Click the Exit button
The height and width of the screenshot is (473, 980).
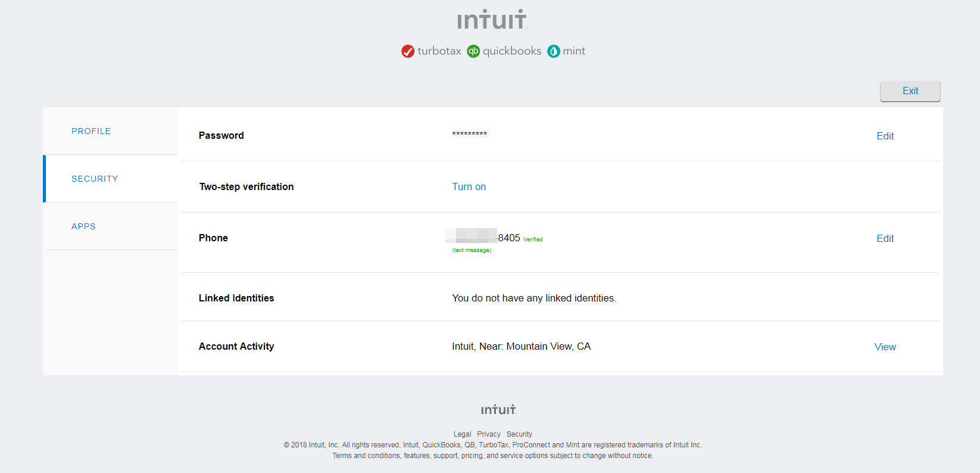click(910, 91)
